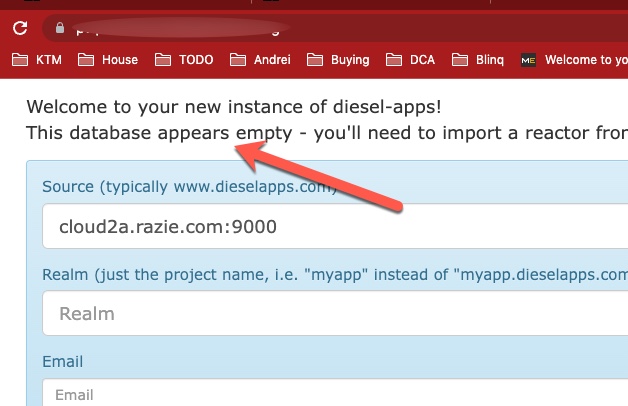
Task: Click the Realm field label
Action: click(335, 275)
